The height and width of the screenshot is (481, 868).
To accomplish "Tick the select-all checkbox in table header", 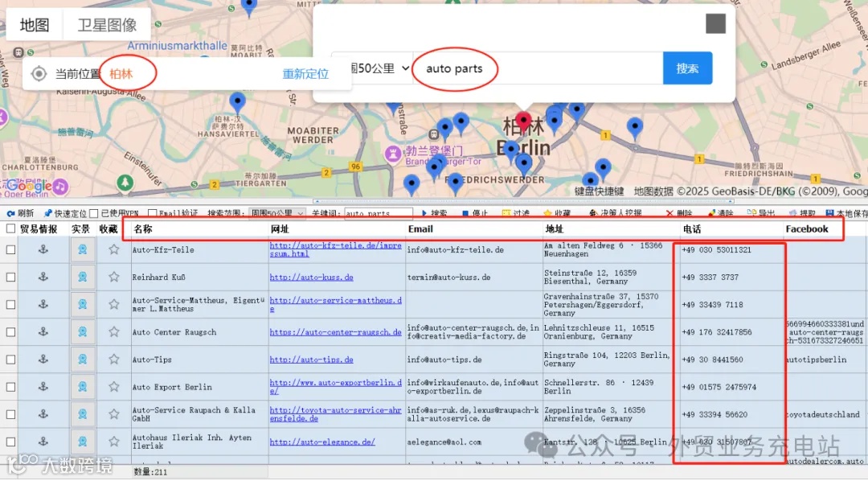I will pyautogui.click(x=10, y=228).
